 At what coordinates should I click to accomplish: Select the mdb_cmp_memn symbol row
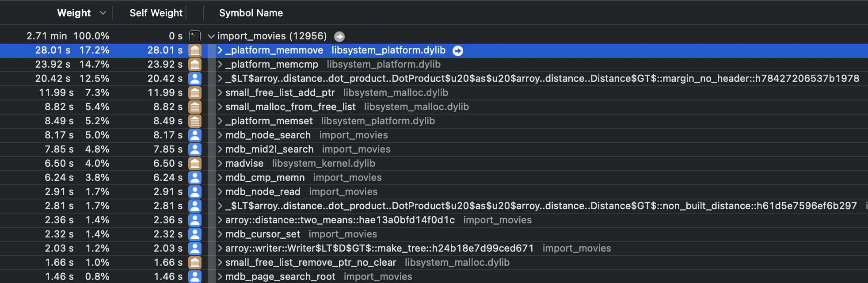coord(265,178)
